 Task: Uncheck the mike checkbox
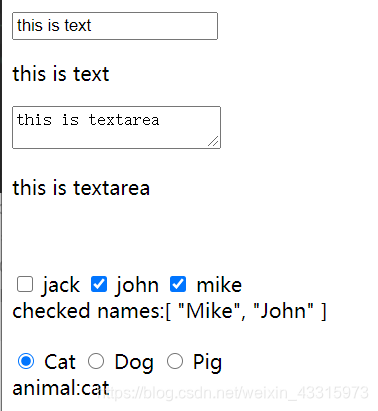tap(178, 284)
